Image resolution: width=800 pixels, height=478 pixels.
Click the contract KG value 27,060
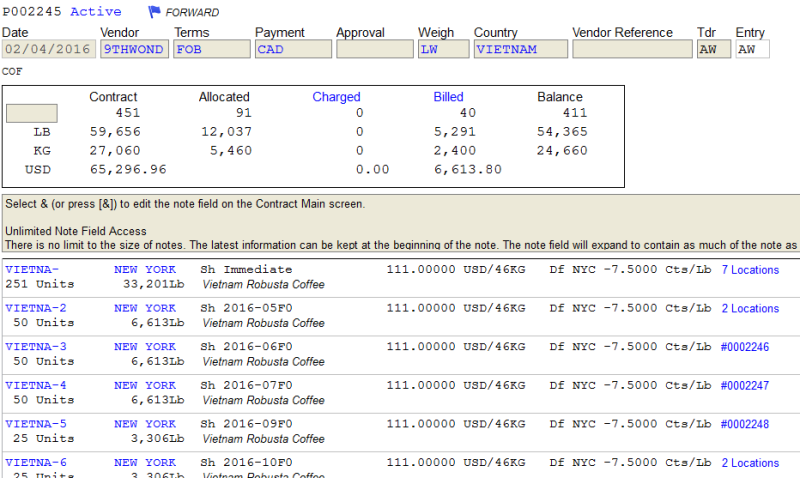click(115, 150)
